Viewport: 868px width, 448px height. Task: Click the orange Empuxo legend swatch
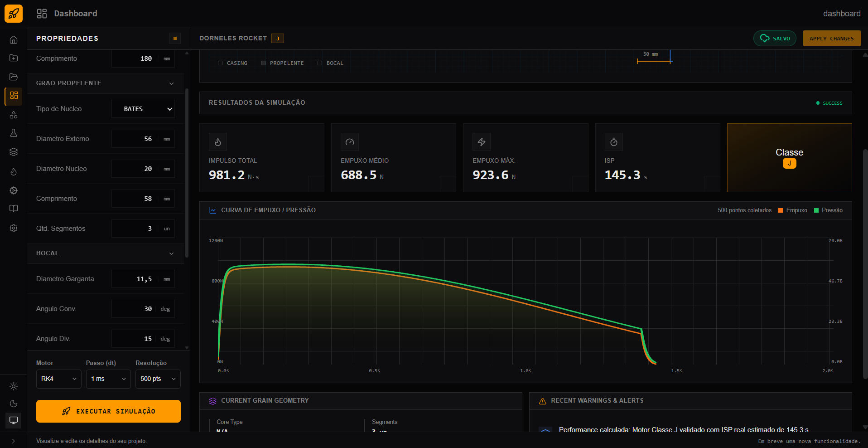tap(781, 210)
